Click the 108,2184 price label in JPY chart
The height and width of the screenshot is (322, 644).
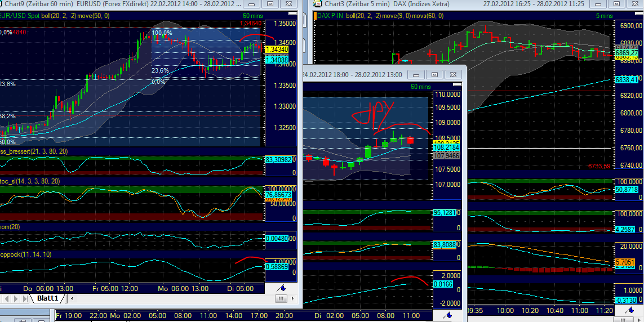(447, 147)
